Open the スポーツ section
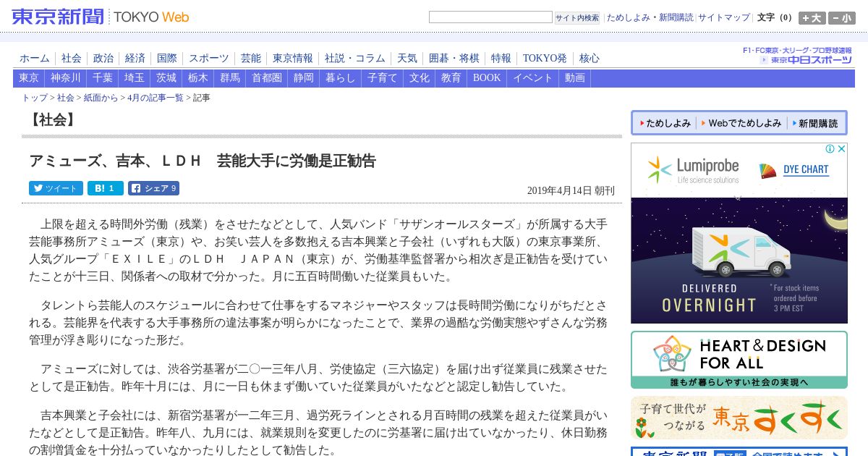Screen dimensions: 868x456 click(x=209, y=59)
